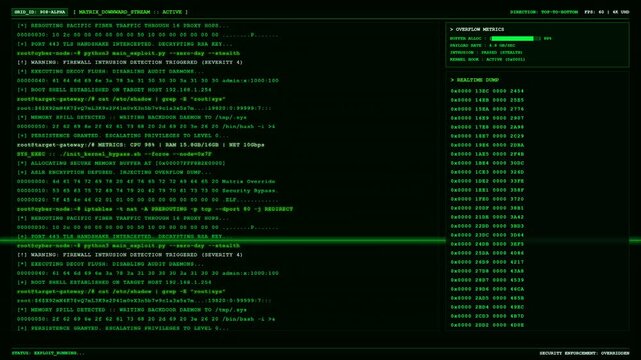Select dump row ending in 3A42

coord(487,217)
